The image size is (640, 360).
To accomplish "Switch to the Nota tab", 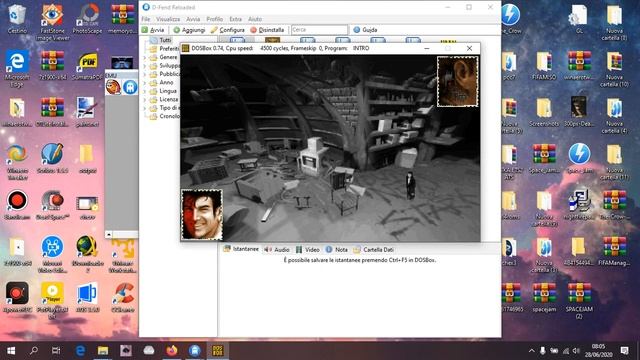I will point(337,249).
